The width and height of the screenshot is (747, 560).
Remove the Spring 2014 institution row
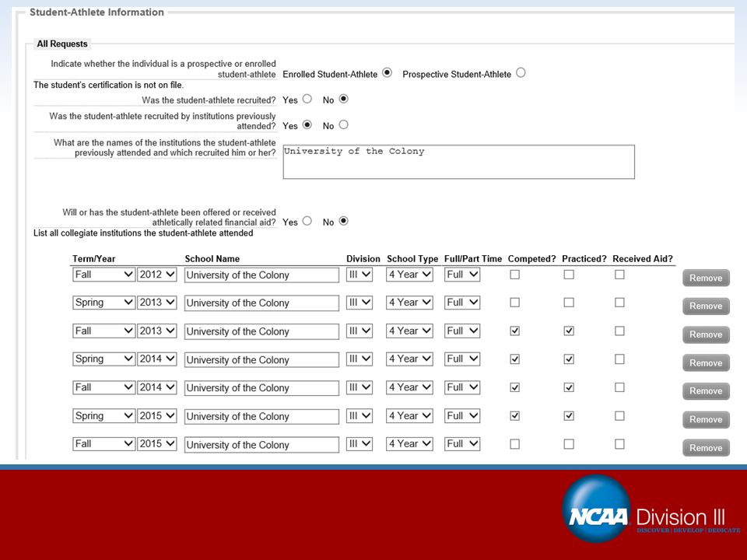(706, 363)
